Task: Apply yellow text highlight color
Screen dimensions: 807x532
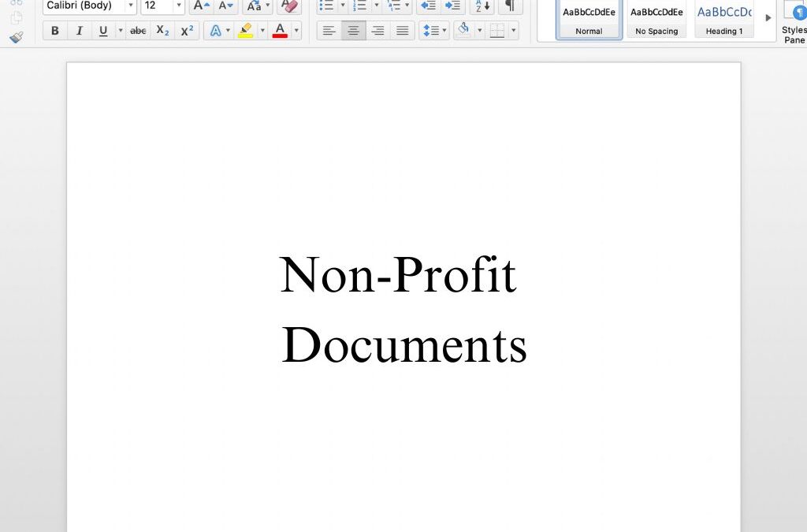Action: coord(246,31)
